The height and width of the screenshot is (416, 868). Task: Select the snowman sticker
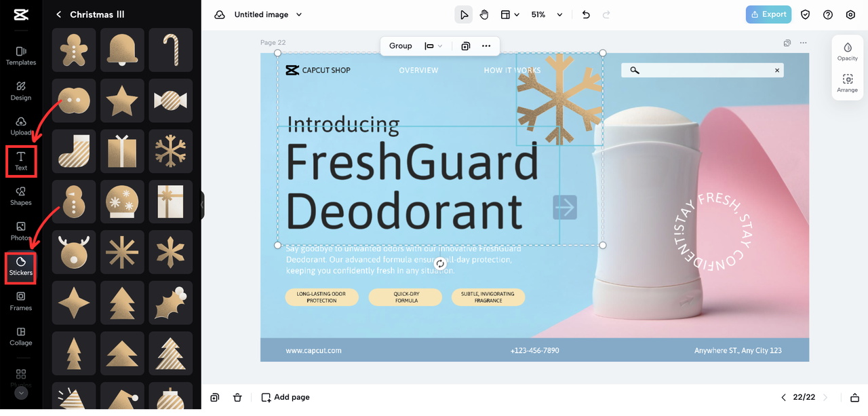[74, 202]
